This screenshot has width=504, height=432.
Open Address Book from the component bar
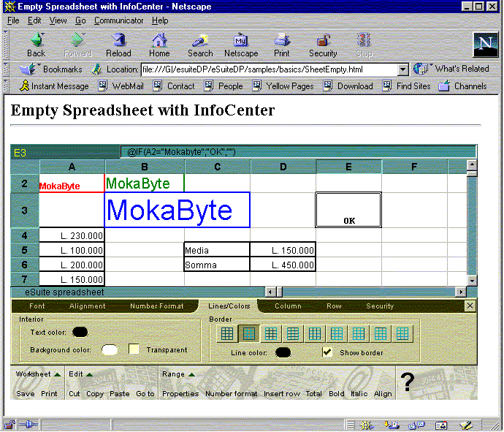[441, 425]
